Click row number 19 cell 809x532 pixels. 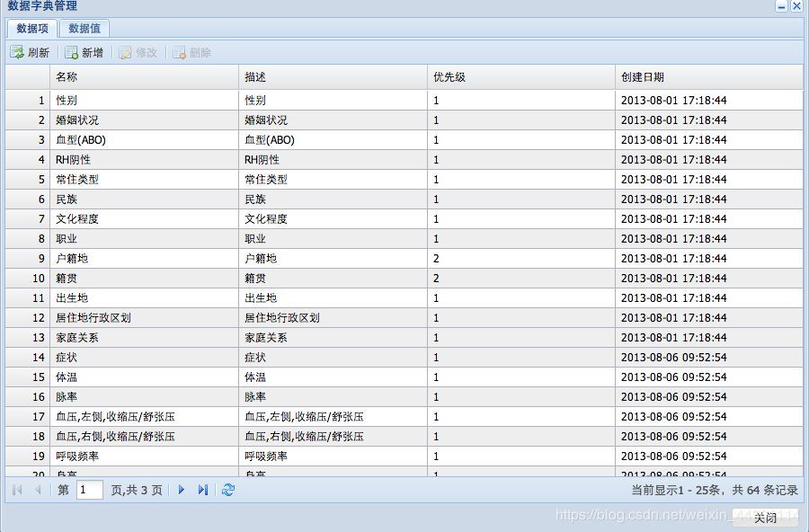tap(28, 457)
